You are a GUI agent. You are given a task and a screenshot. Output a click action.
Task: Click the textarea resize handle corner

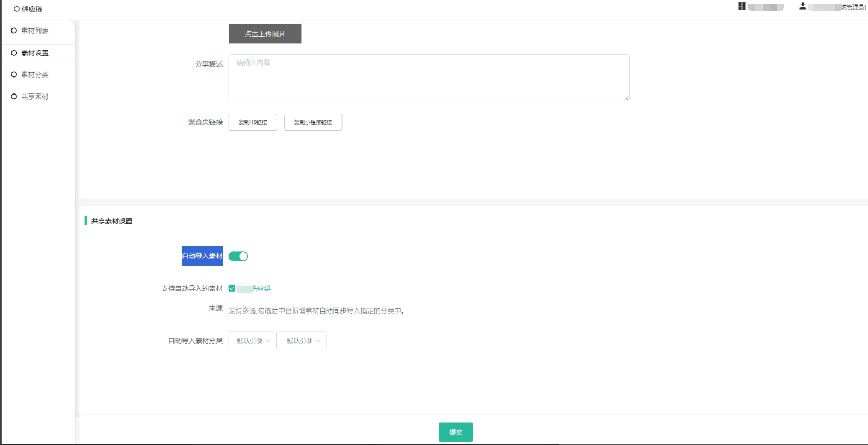(626, 98)
